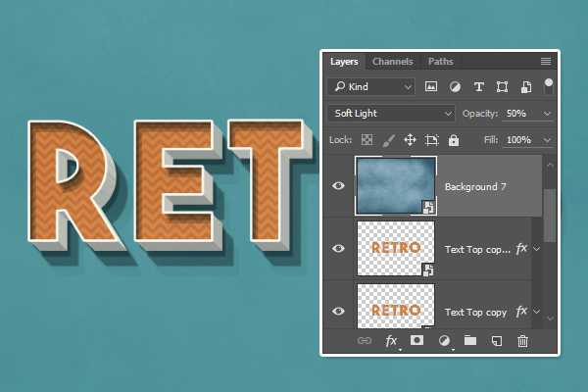The image size is (588, 392).
Task: Add a layer style with fx button
Action: (391, 341)
